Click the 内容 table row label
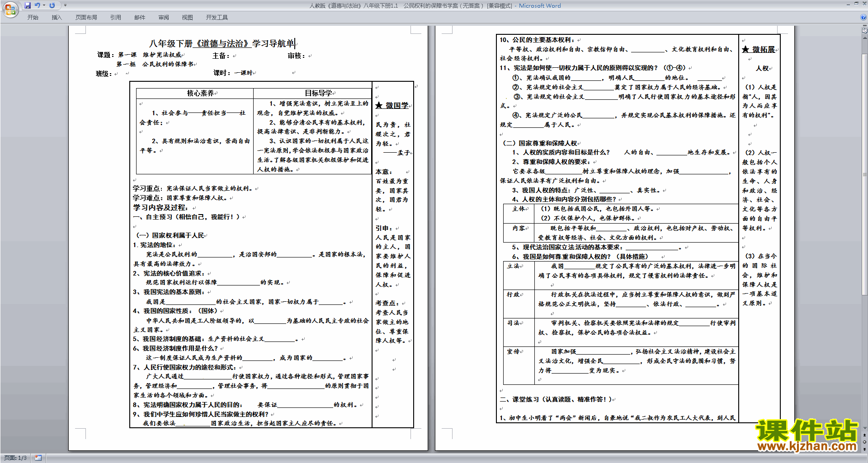This screenshot has height=463, width=868. click(519, 228)
